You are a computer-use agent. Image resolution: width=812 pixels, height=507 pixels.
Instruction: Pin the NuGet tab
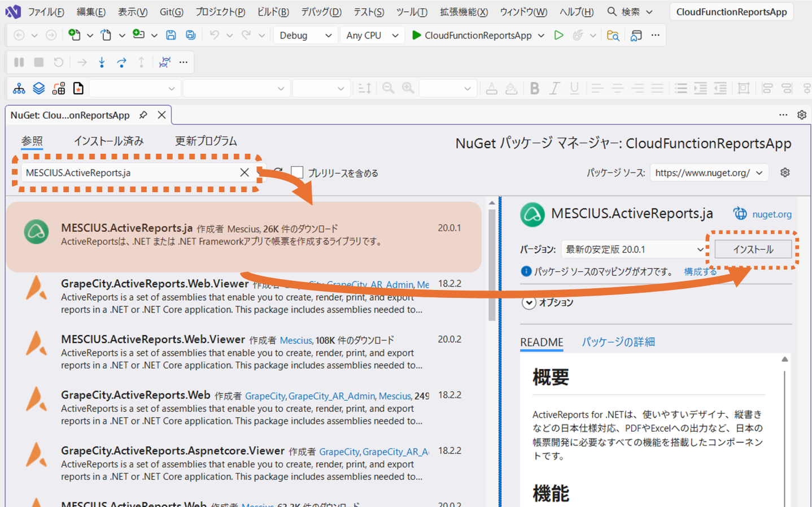point(143,115)
